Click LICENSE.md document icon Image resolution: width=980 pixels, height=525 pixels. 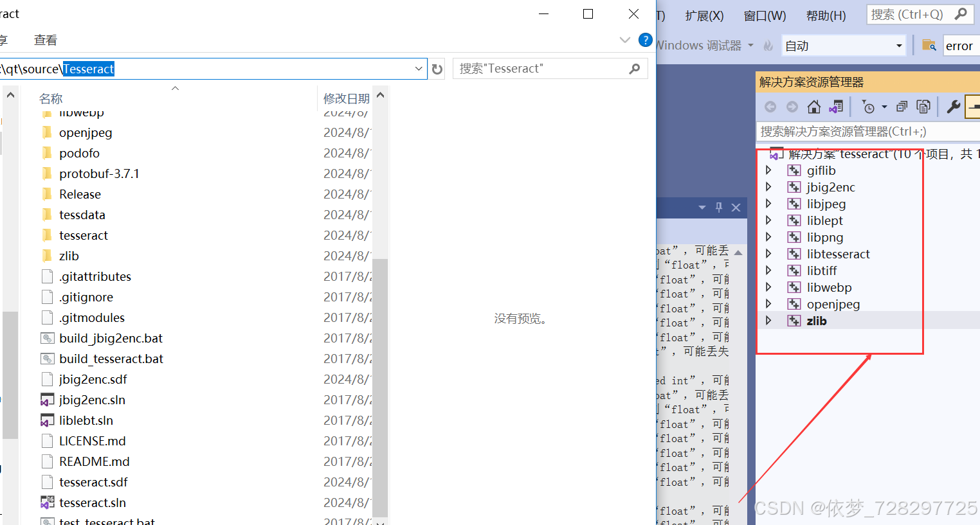coord(47,441)
